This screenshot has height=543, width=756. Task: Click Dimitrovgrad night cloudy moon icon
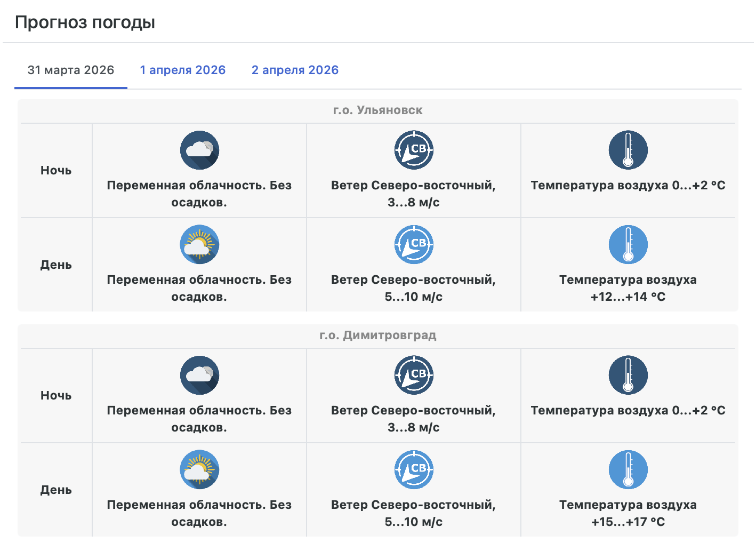199,376
